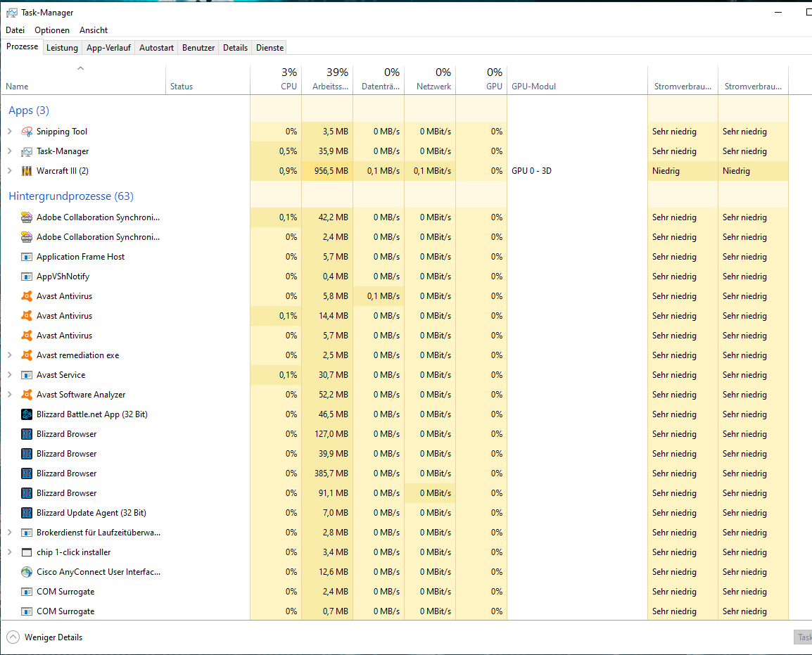Click the AppVShNotify process icon
This screenshot has height=655, width=812.
click(x=27, y=276)
